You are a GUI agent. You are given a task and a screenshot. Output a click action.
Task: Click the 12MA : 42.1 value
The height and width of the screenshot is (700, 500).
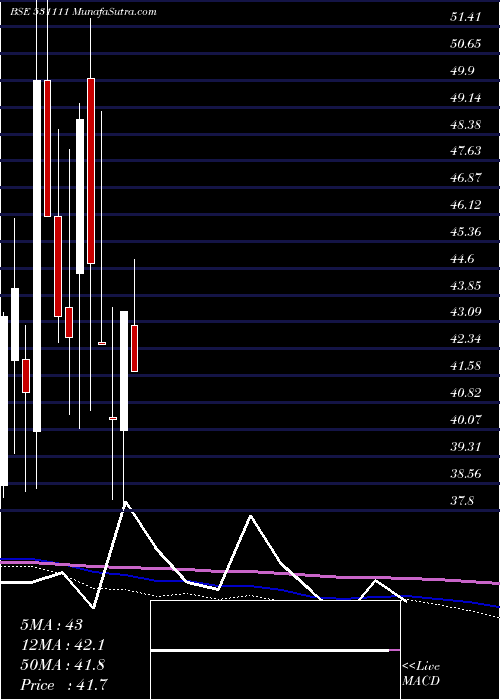tap(62, 645)
